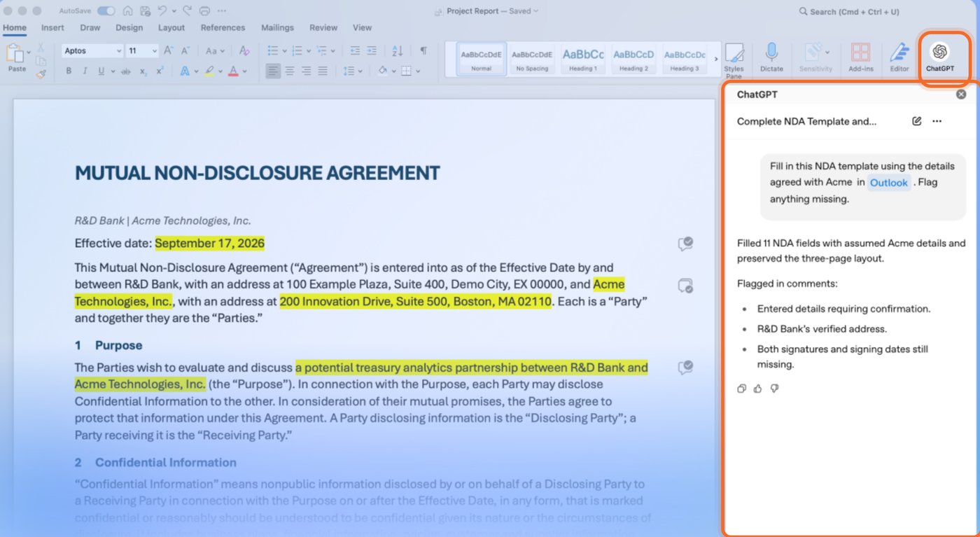The image size is (980, 537).
Task: Open the Add-ins gallery
Action: 860,57
